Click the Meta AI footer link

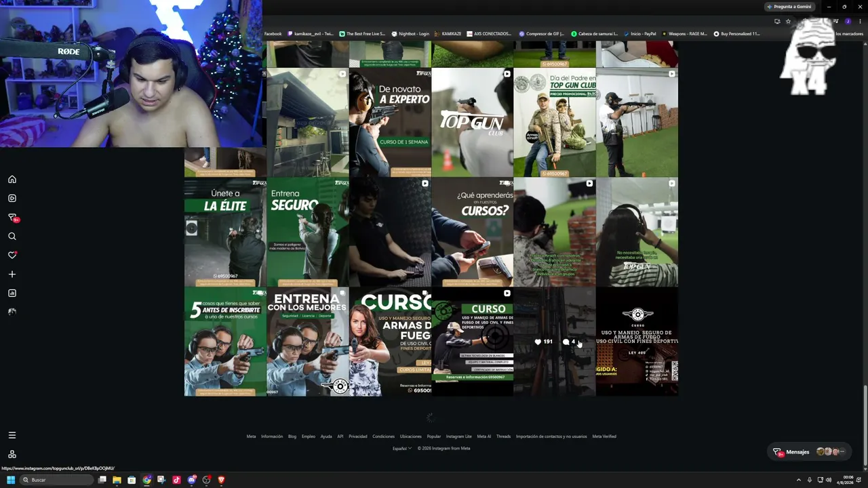point(484,436)
